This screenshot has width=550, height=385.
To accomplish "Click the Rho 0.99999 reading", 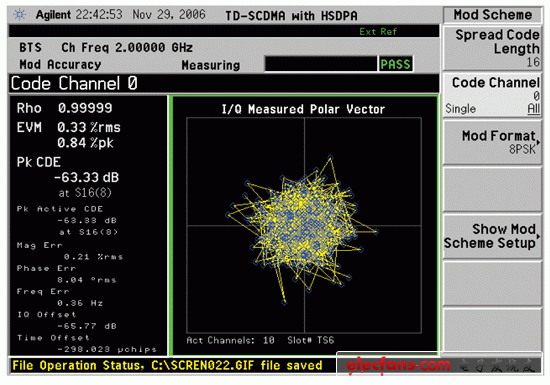I will (65, 108).
